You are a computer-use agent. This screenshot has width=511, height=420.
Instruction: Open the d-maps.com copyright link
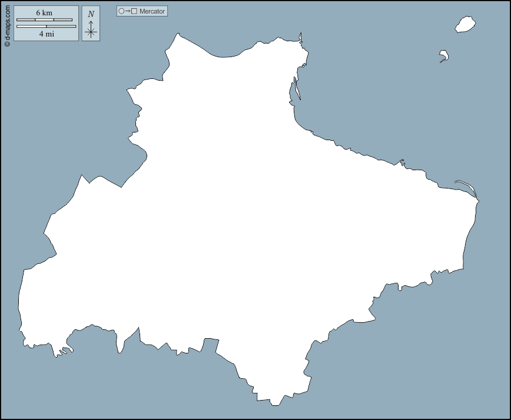7,24
